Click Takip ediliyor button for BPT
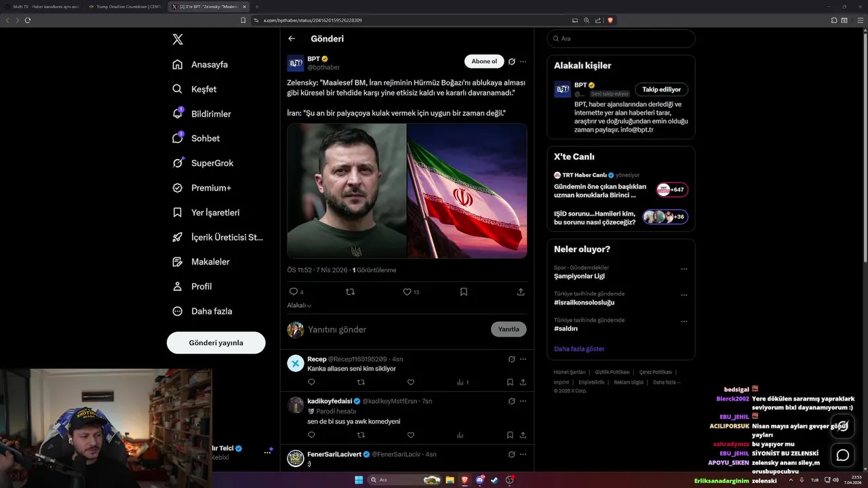 661,89
